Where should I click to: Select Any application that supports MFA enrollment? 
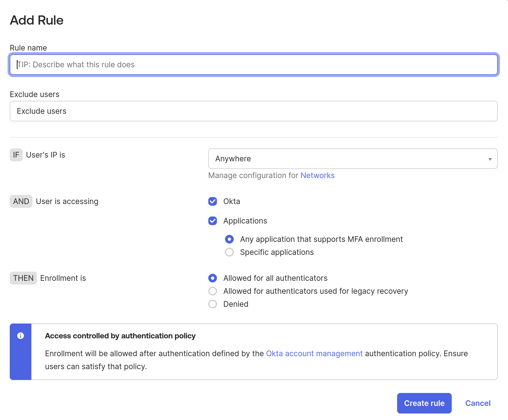229,239
